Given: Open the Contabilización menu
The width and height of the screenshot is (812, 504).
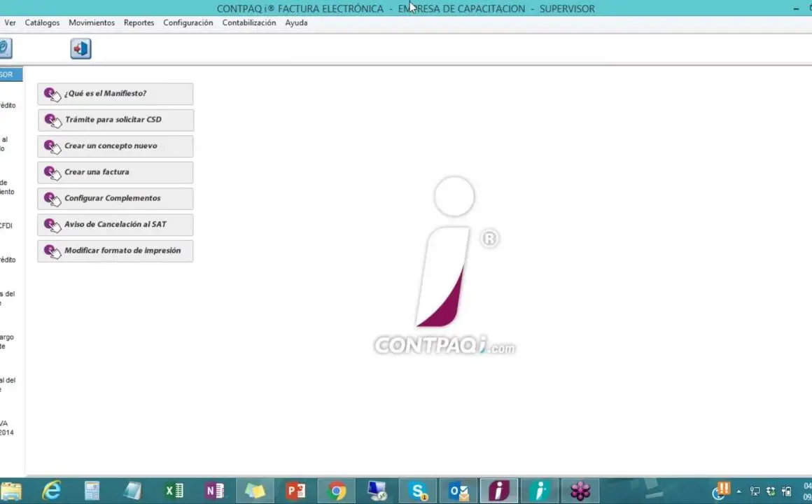Looking at the screenshot, I should (x=249, y=22).
